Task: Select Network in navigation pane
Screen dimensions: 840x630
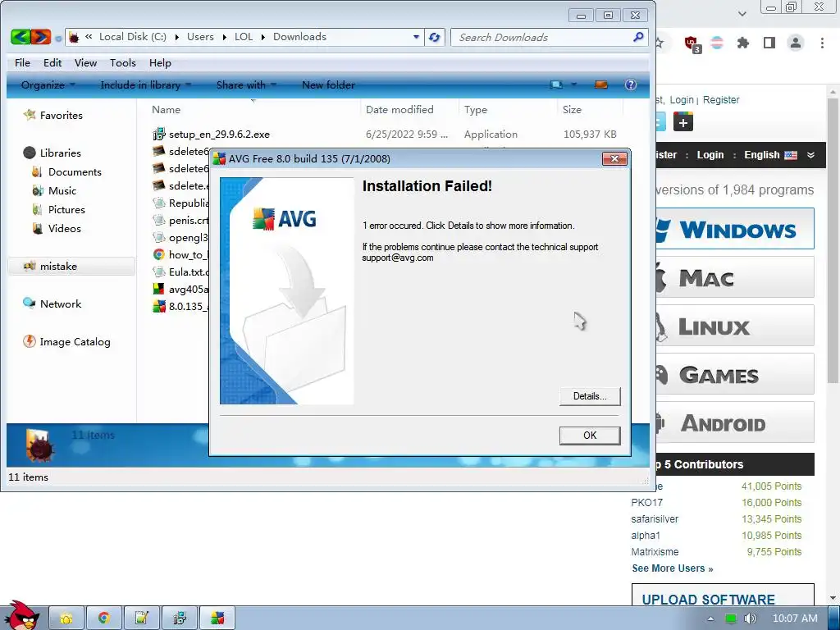Action: 52,304
